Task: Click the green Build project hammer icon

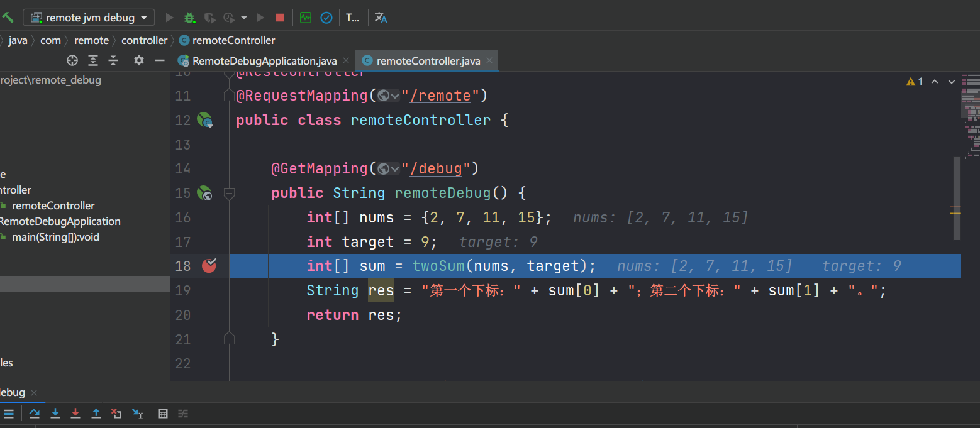Action: (8, 18)
